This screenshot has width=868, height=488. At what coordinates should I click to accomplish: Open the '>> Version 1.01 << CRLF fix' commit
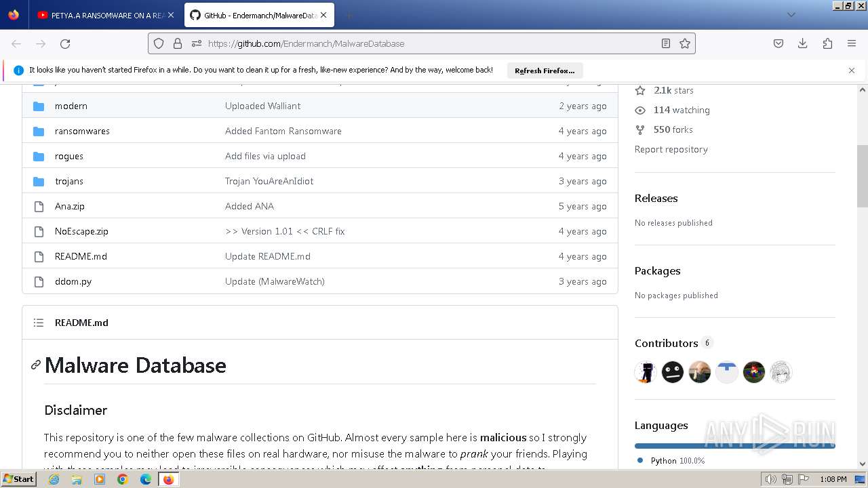[285, 231]
